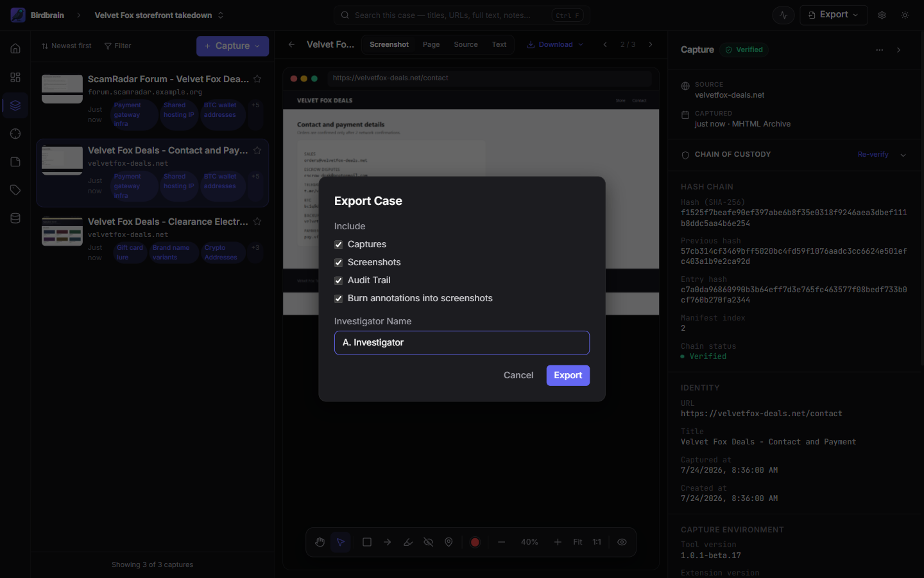The image size is (924, 578).
Task: Select the pointer select tool
Action: (x=341, y=542)
